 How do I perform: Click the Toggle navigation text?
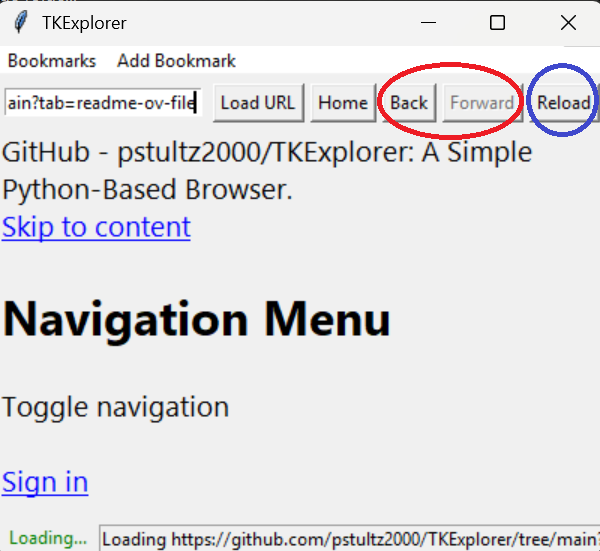pos(116,407)
